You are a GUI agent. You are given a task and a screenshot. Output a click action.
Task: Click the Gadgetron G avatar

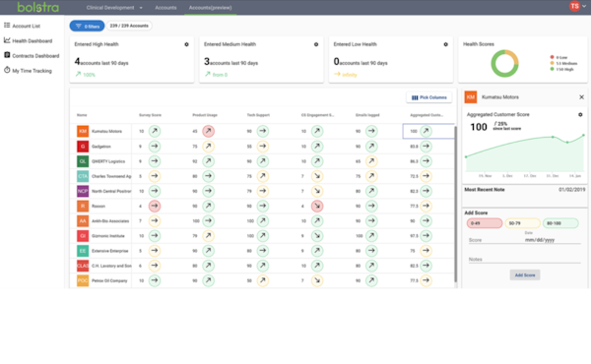83,146
